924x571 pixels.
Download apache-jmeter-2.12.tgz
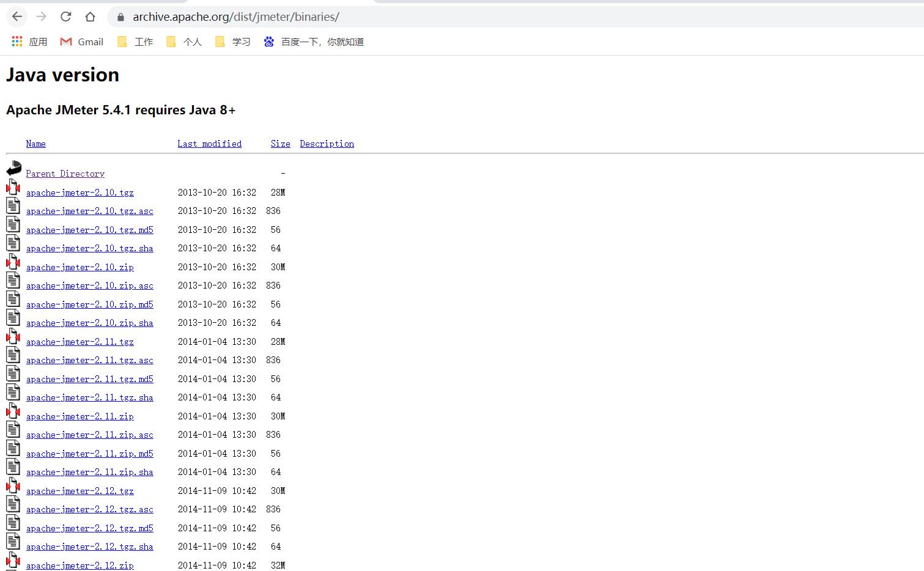pos(79,491)
